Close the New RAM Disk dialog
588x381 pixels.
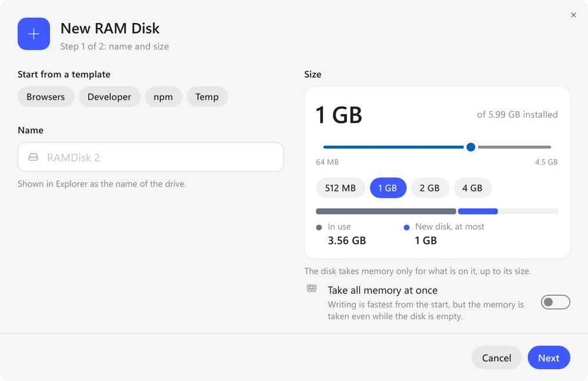click(x=573, y=15)
